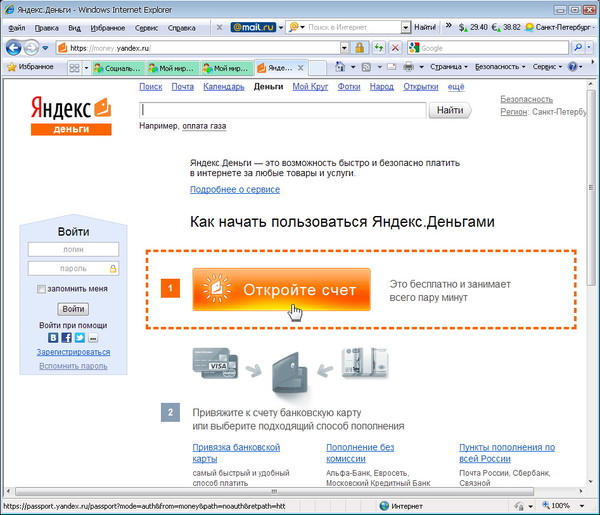Expand the tab list dropdown arrow

coord(86,68)
